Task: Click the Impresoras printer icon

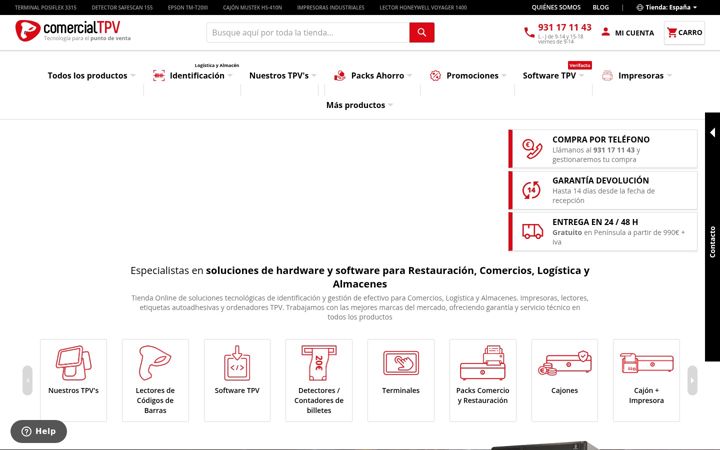Action: coord(607,76)
